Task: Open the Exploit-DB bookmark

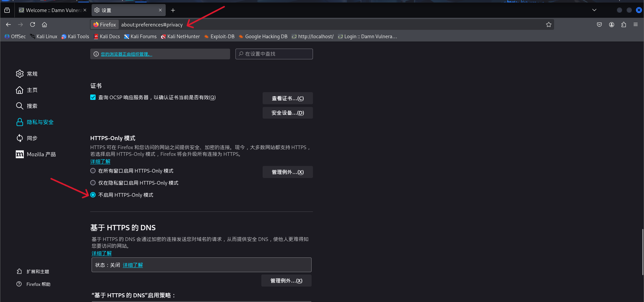Action: coord(219,37)
